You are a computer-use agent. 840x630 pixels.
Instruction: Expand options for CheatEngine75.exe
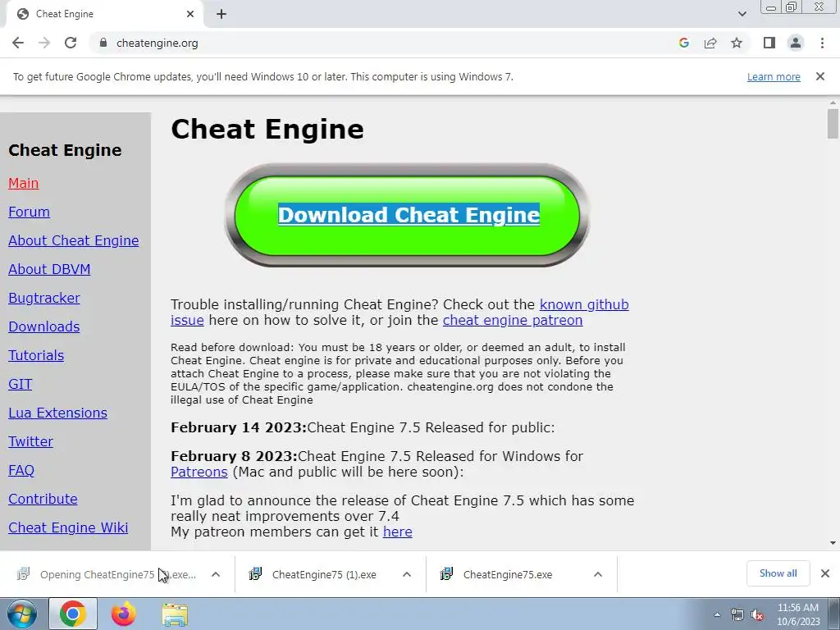point(598,574)
